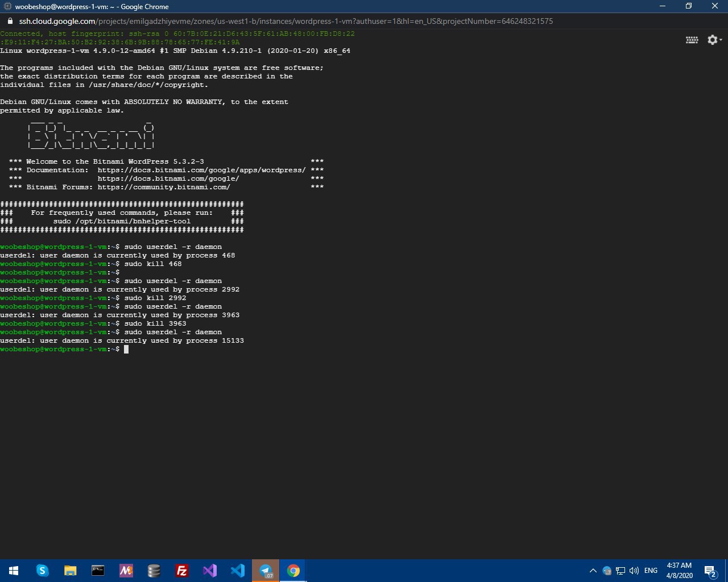This screenshot has width=728, height=582.
Task: Open the clock showing 4:37 AM
Action: click(679, 571)
